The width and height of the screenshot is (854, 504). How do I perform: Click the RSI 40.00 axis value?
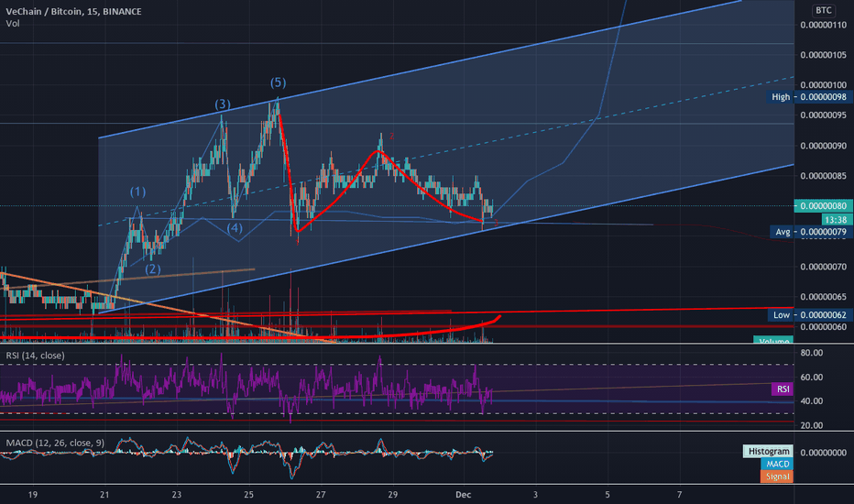pos(812,401)
